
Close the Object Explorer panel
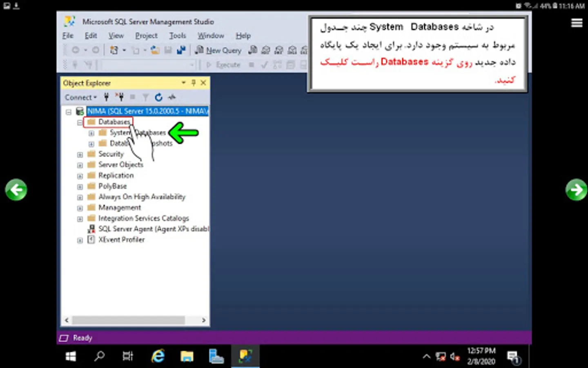pos(203,83)
